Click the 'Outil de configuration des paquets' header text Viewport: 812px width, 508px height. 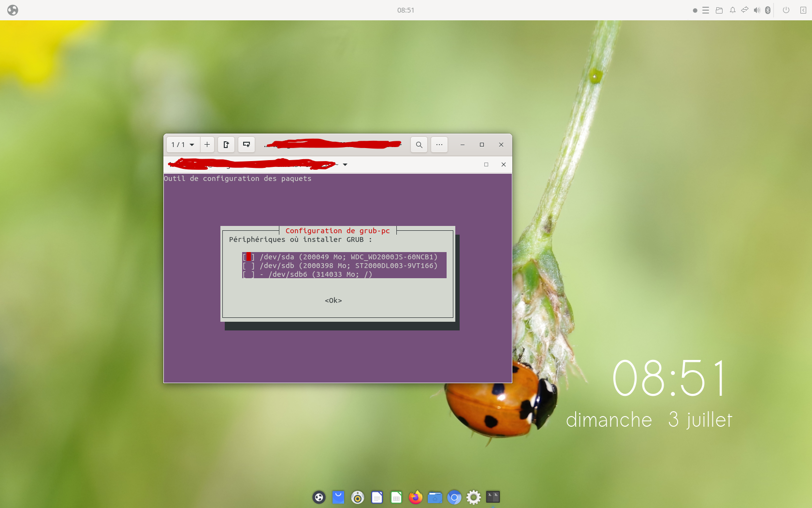(x=238, y=179)
